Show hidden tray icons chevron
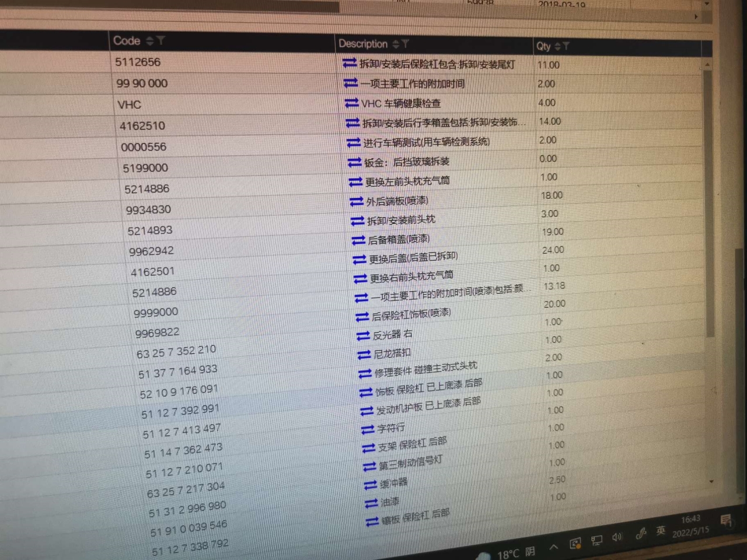Image resolution: width=747 pixels, height=560 pixels. pyautogui.click(x=554, y=547)
